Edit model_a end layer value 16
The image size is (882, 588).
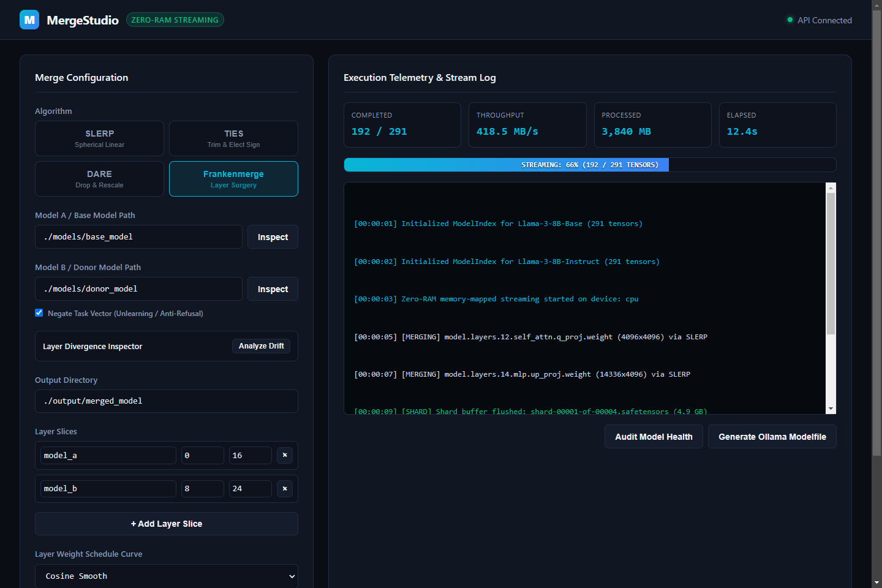coord(251,455)
